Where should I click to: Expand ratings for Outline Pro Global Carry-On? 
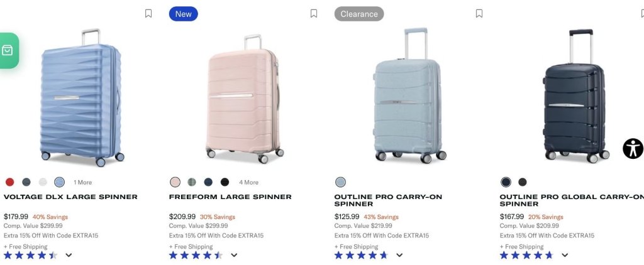[565, 255]
